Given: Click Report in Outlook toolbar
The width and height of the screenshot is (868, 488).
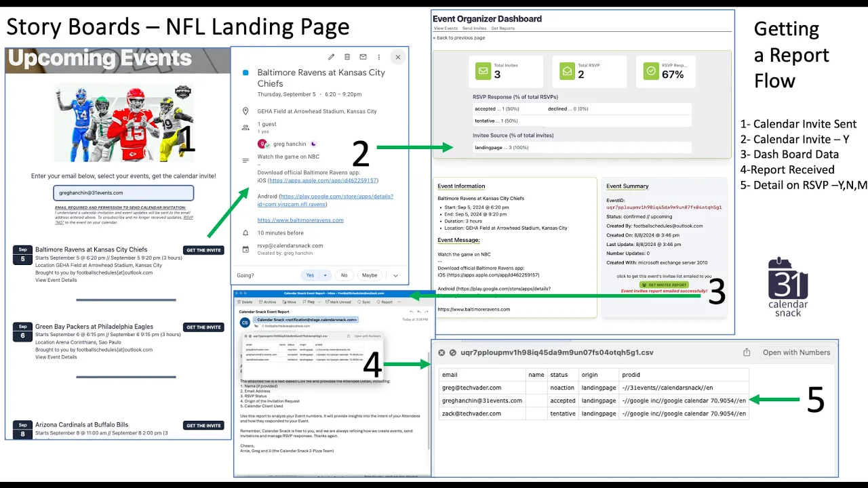Looking at the screenshot, I should pyautogui.click(x=385, y=302).
